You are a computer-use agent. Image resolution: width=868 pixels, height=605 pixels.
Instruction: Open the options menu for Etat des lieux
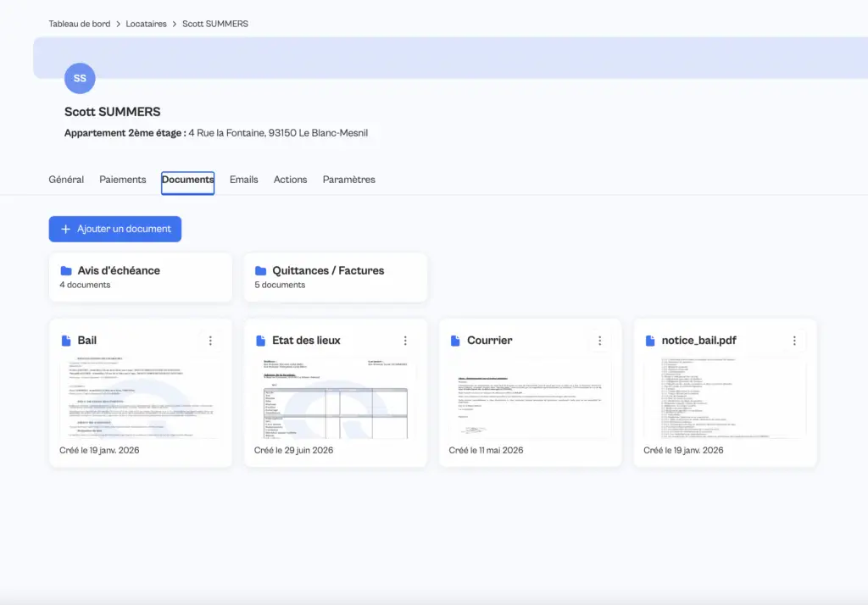(405, 341)
